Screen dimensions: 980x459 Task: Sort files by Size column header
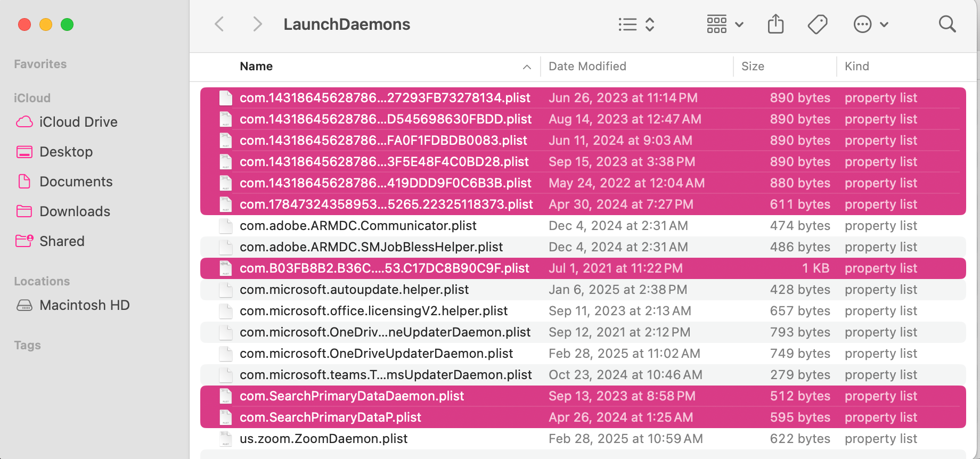(x=753, y=67)
